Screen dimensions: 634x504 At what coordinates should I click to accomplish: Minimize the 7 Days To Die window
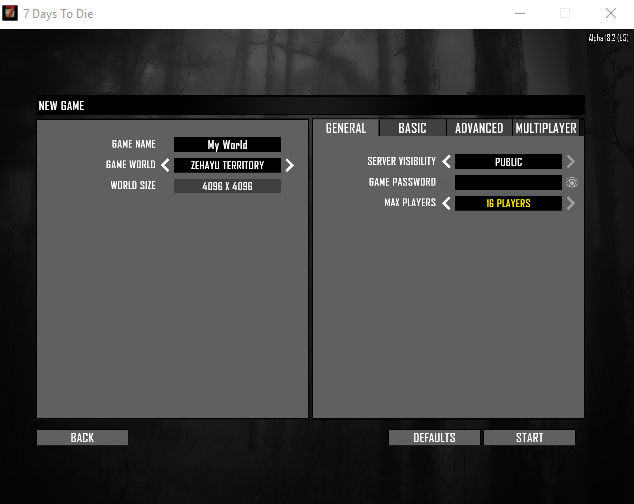pyautogui.click(x=520, y=13)
